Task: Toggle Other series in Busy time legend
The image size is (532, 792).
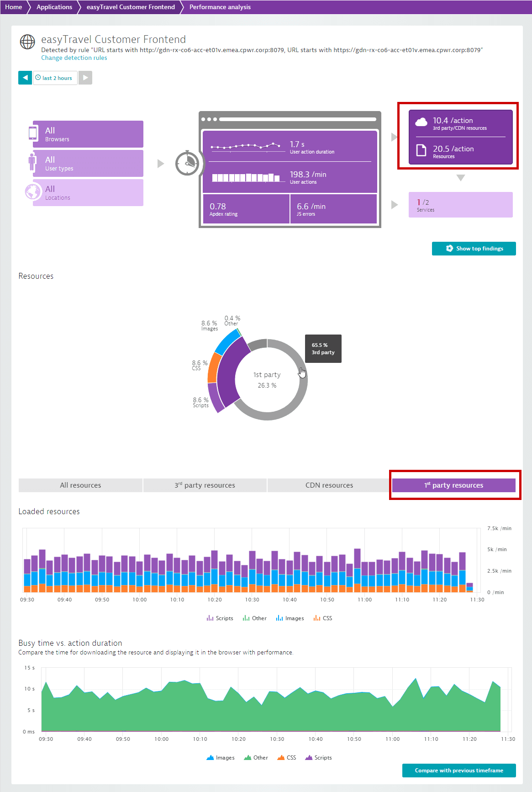Action: [x=256, y=758]
